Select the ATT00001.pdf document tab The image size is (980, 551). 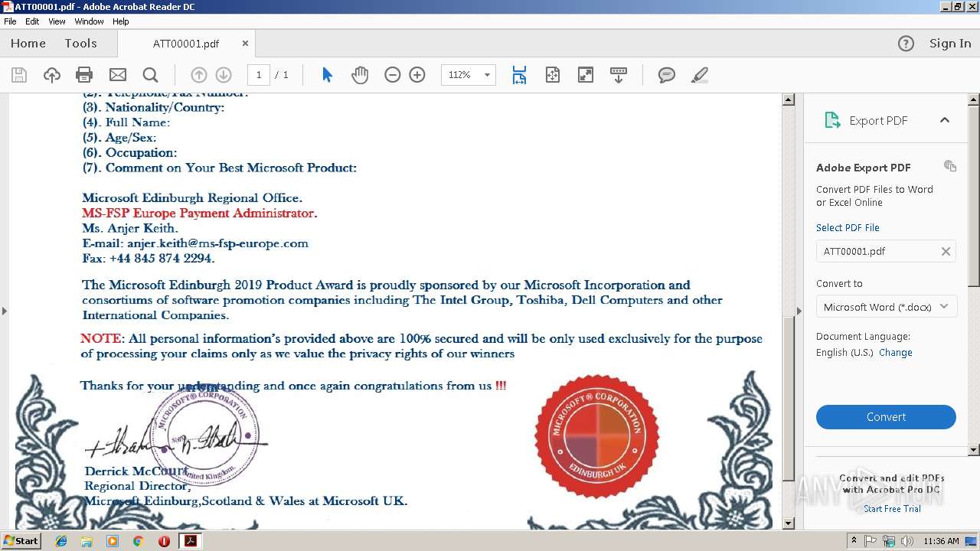click(186, 44)
